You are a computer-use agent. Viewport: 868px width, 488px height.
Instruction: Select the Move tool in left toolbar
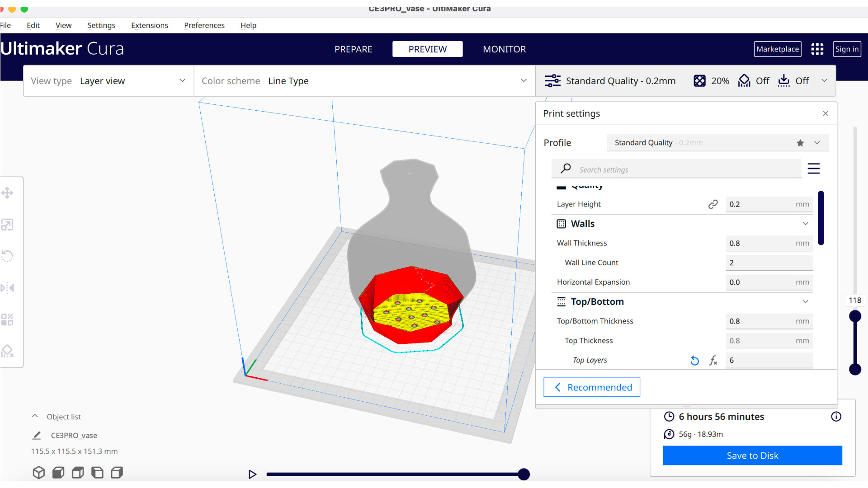(x=7, y=193)
